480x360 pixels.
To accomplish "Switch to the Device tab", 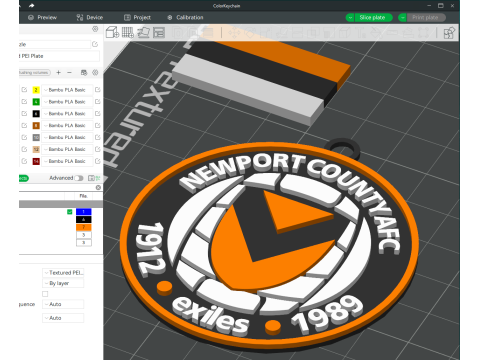I will (x=90, y=17).
